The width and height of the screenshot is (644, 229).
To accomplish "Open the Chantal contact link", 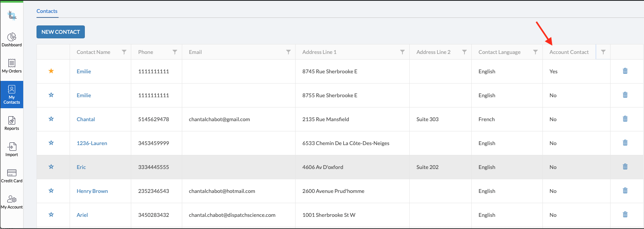I will [86, 119].
